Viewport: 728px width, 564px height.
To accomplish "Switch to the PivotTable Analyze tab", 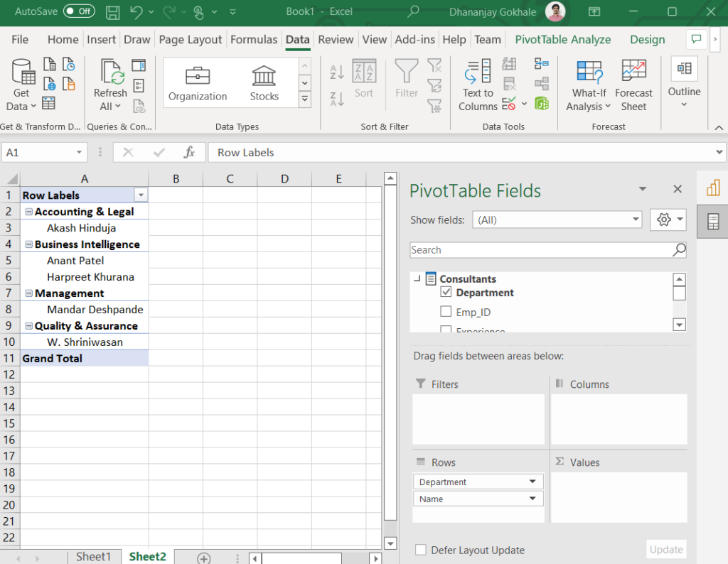I will pos(562,39).
